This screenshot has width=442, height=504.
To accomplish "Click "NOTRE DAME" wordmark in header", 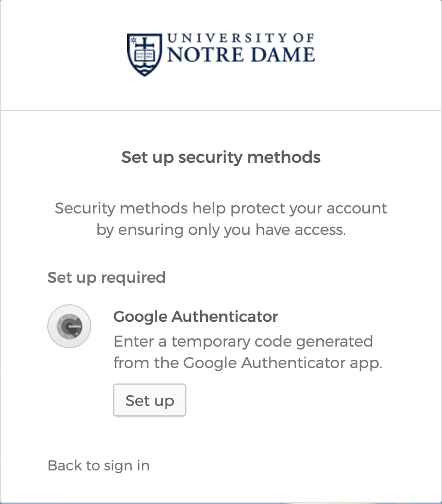I will pyautogui.click(x=240, y=55).
